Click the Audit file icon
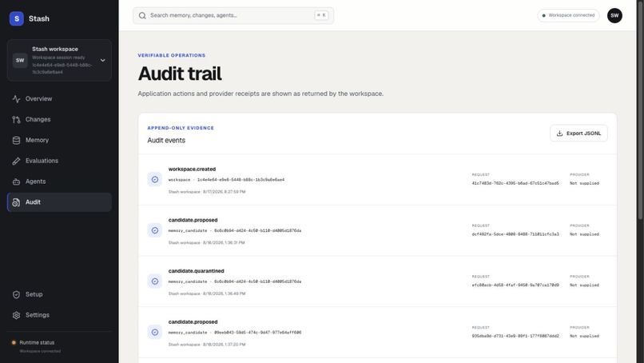The height and width of the screenshot is (363, 644). point(16,202)
